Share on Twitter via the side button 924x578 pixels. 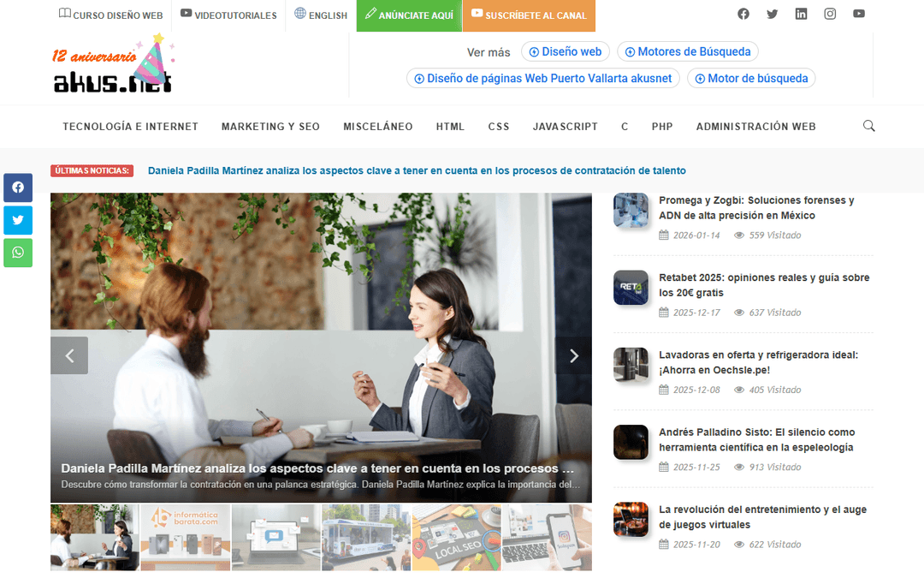pyautogui.click(x=18, y=220)
